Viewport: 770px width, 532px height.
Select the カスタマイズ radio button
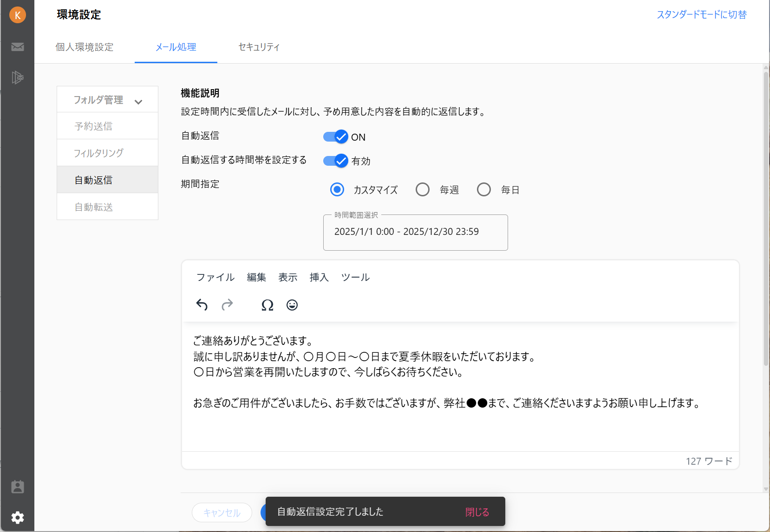pos(337,189)
